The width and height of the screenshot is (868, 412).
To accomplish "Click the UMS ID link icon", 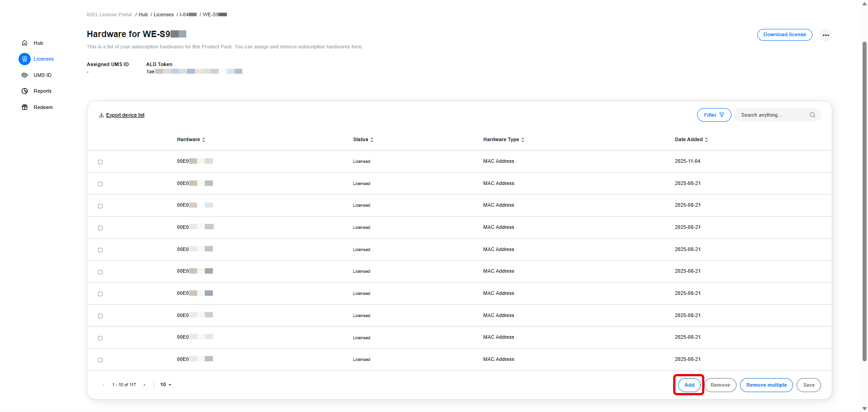I will (25, 75).
